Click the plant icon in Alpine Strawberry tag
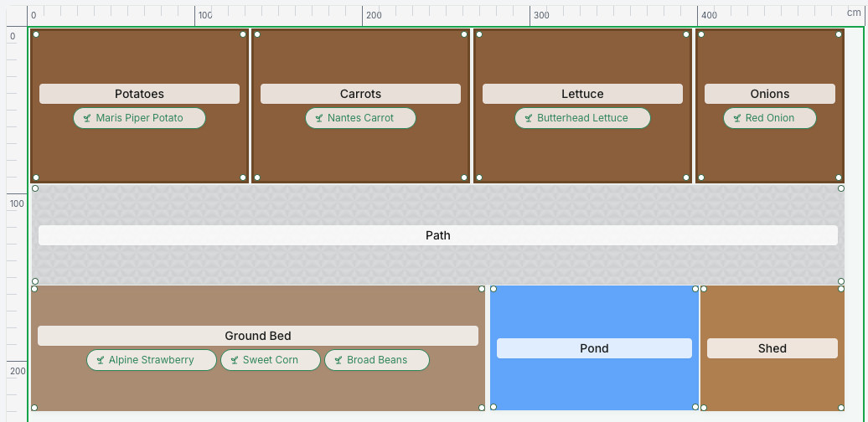This screenshot has width=868, height=422. point(101,360)
